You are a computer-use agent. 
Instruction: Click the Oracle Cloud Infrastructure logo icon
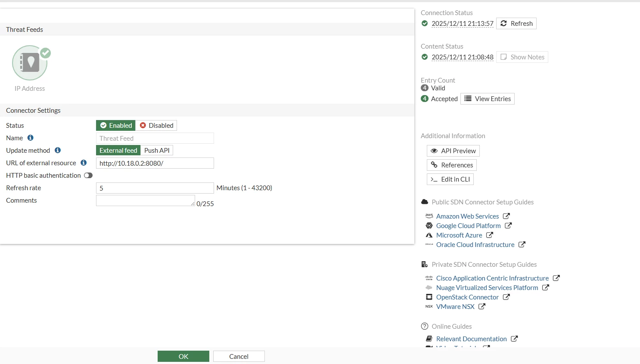coord(429,244)
